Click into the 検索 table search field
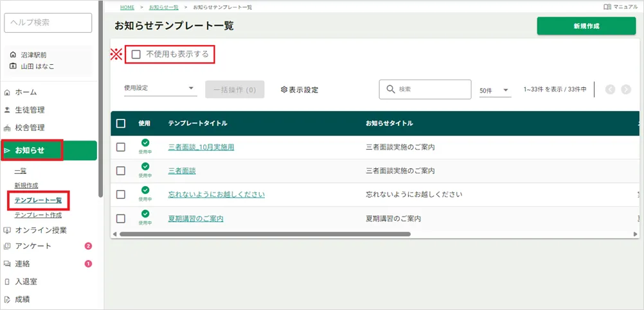Screen dimensions: 644x310 pos(425,89)
